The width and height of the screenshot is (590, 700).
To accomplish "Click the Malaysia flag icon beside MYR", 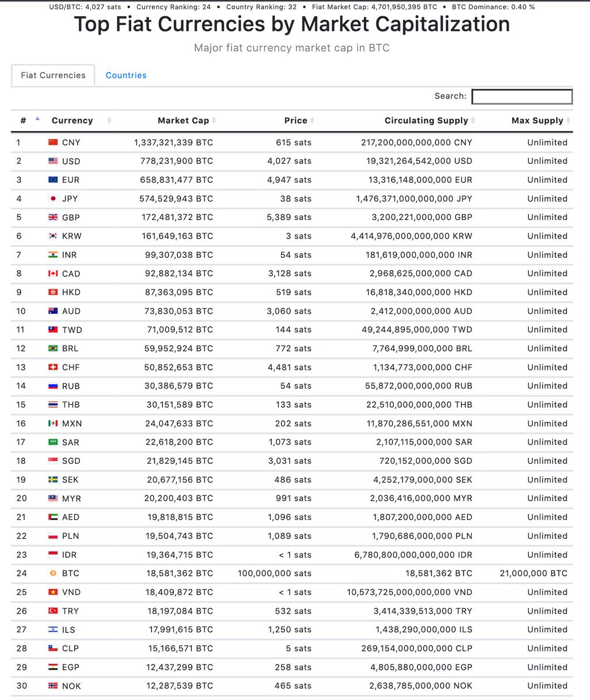I will click(53, 499).
